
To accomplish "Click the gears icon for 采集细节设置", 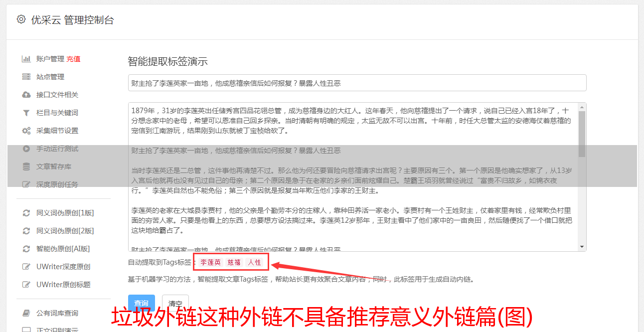I will coord(26,131).
